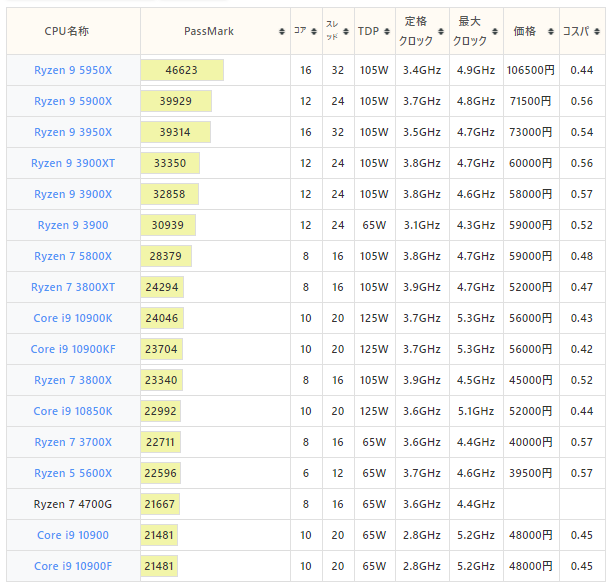Click the 4.9GHz max clock cell
The image size is (615, 582).
point(476,70)
